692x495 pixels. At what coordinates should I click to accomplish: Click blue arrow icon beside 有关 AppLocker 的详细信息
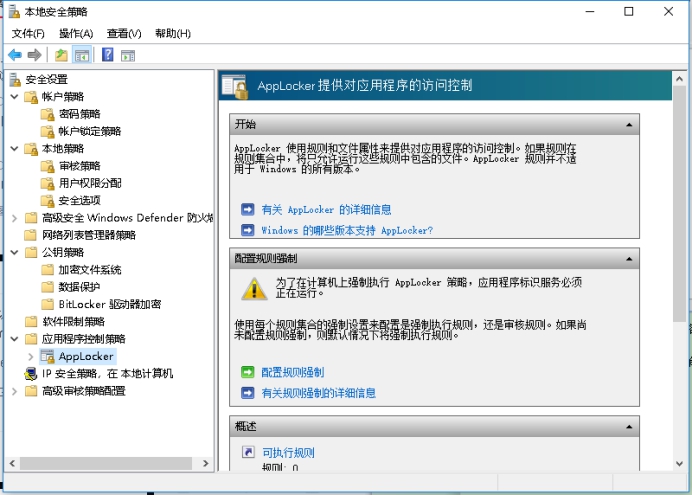click(248, 209)
